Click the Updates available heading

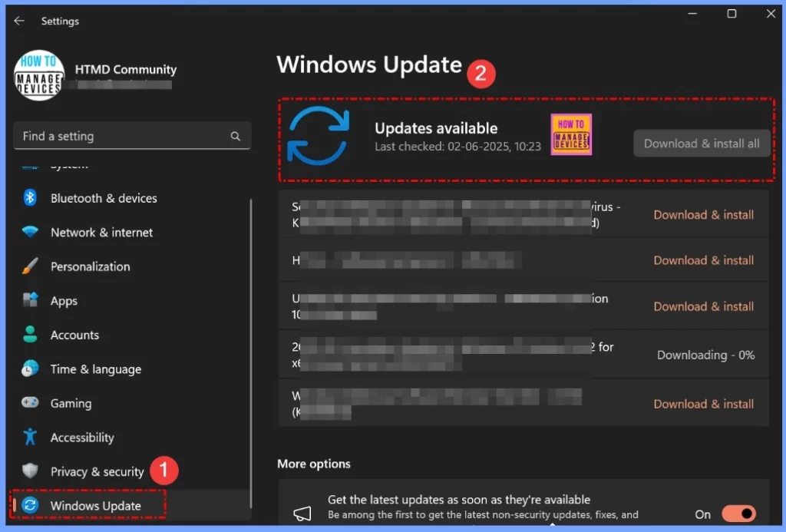tap(436, 128)
